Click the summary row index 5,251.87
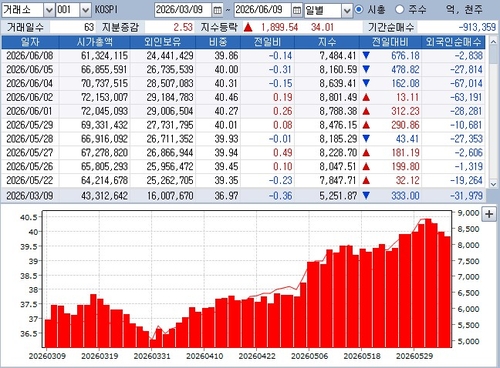500x368 pixels. pyautogui.click(x=338, y=196)
